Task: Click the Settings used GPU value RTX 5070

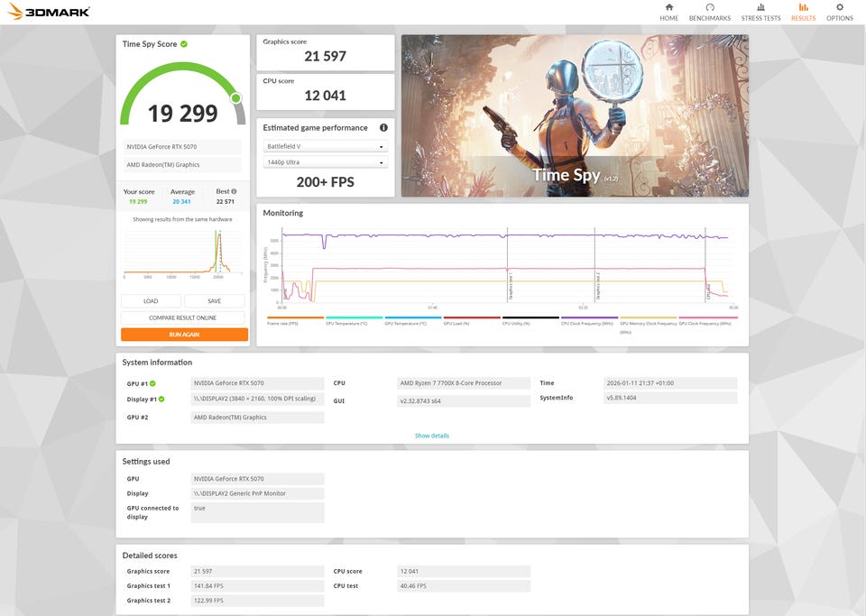Action: tap(257, 479)
